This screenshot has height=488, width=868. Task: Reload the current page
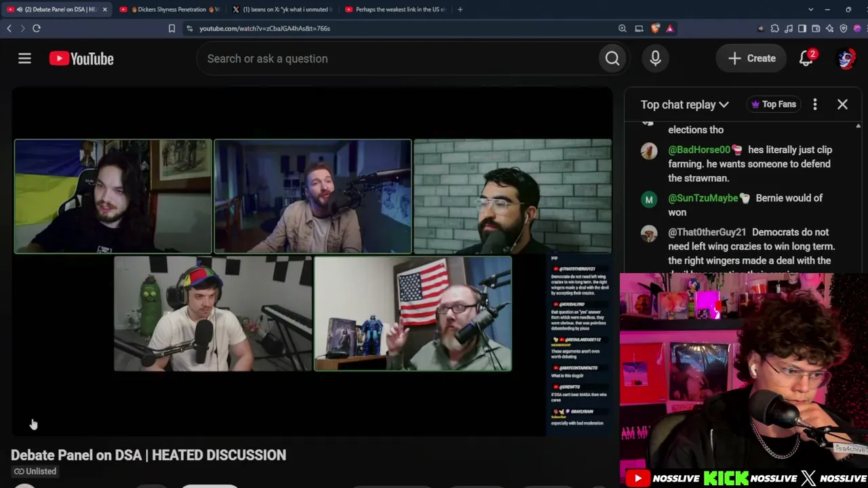37,28
